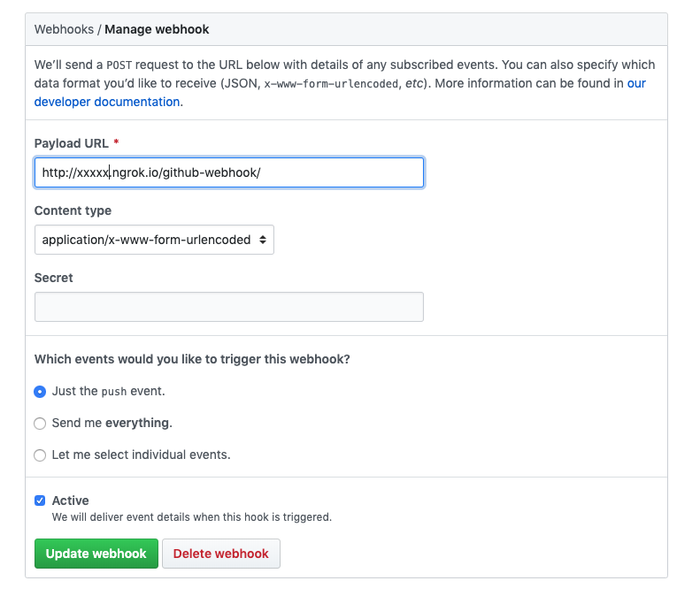Open the developer documentation link
This screenshot has height=596, width=700.
[x=109, y=103]
